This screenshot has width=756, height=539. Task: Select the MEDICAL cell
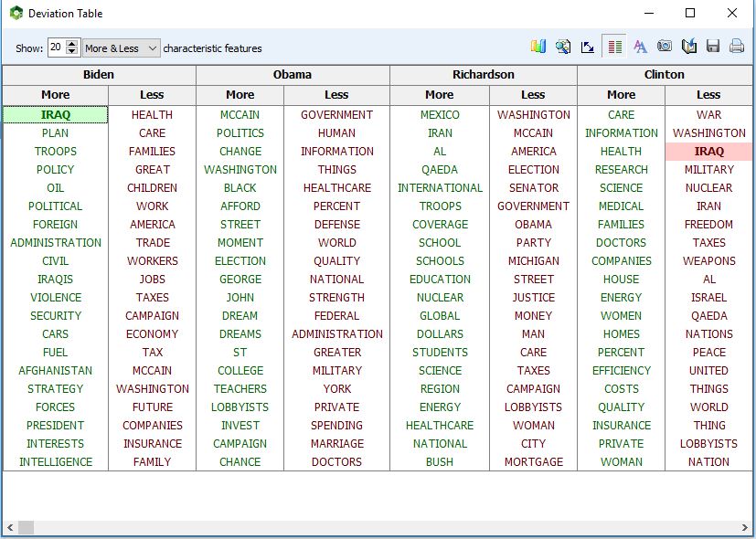(622, 206)
